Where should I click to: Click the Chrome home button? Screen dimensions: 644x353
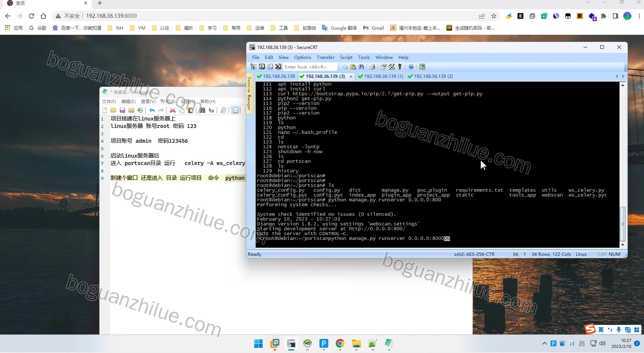[43, 16]
